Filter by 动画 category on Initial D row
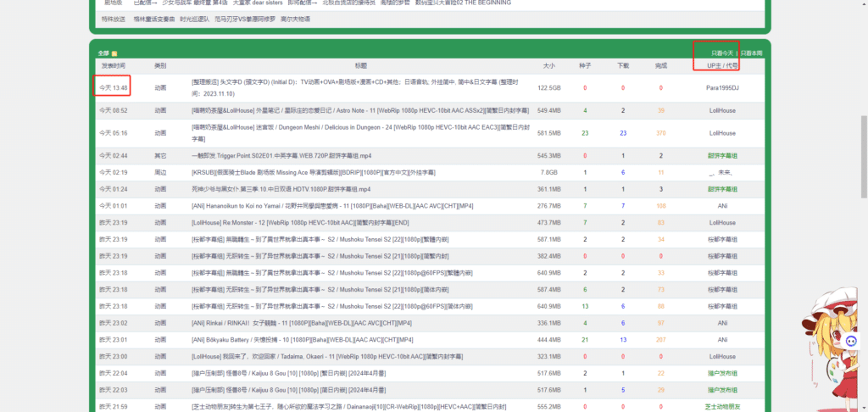Image resolution: width=868 pixels, height=412 pixels. 160,88
